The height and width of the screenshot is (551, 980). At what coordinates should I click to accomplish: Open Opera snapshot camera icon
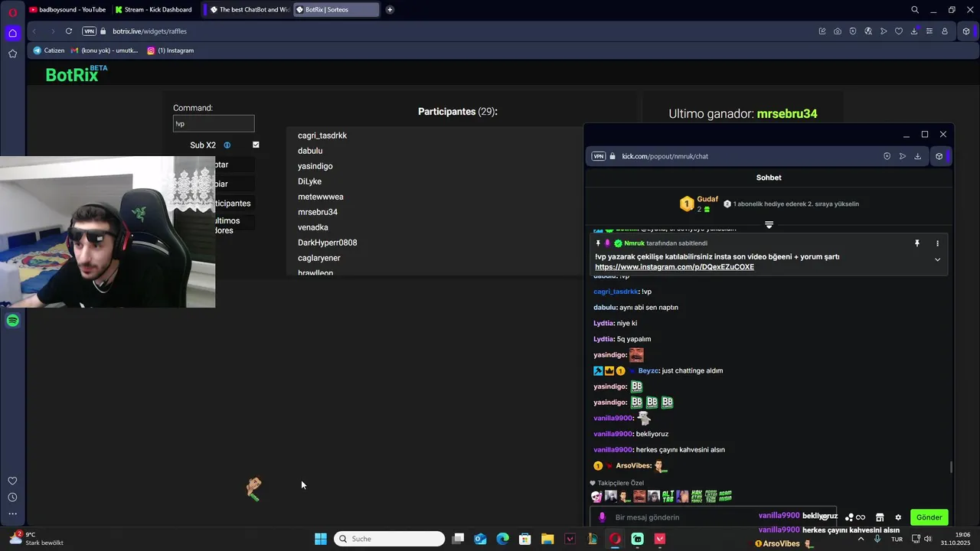click(838, 31)
